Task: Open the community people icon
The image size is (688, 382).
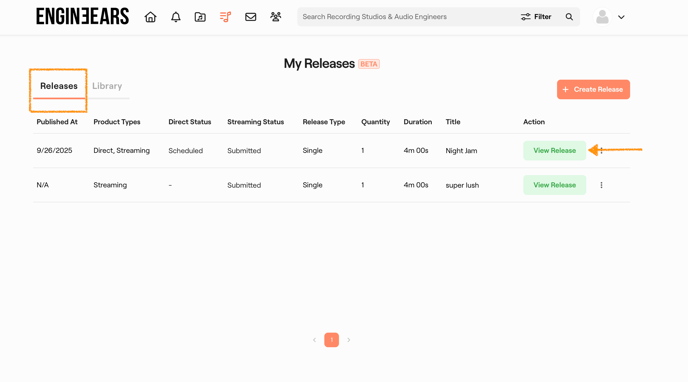Action: (x=276, y=17)
